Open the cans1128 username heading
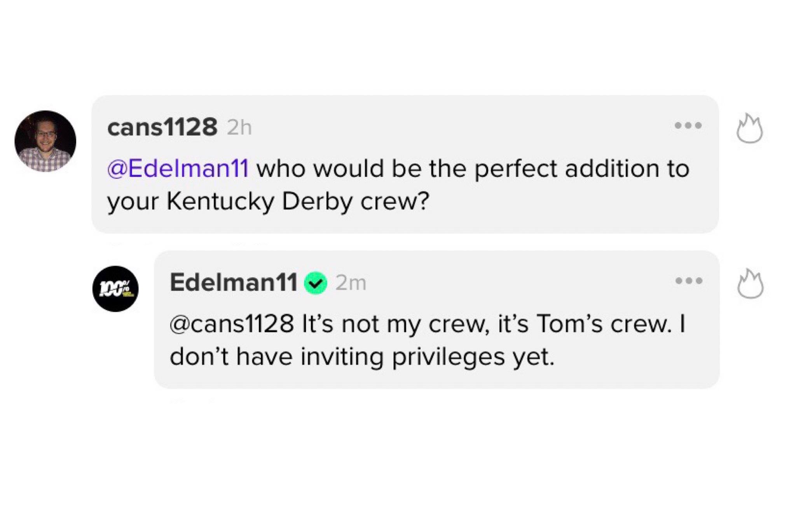This screenshot has width=796, height=532. (162, 127)
